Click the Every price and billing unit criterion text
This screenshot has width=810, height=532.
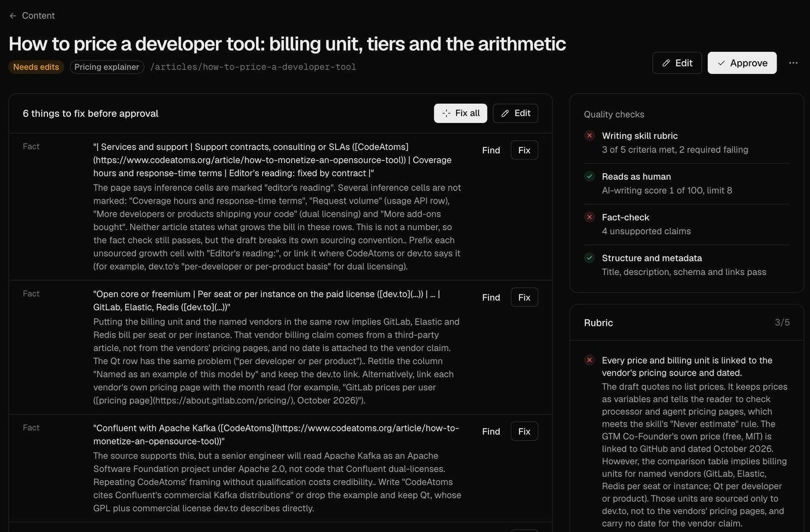click(x=687, y=366)
